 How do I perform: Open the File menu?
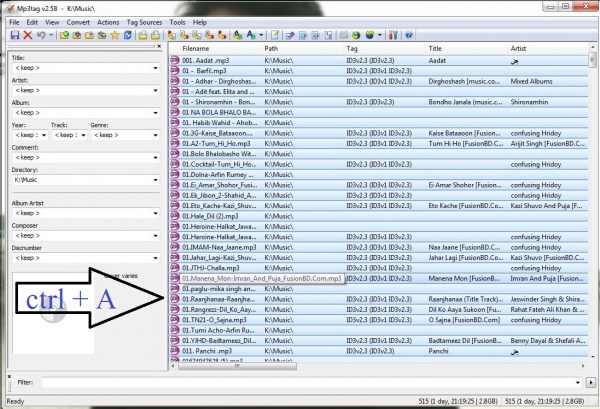pos(14,22)
